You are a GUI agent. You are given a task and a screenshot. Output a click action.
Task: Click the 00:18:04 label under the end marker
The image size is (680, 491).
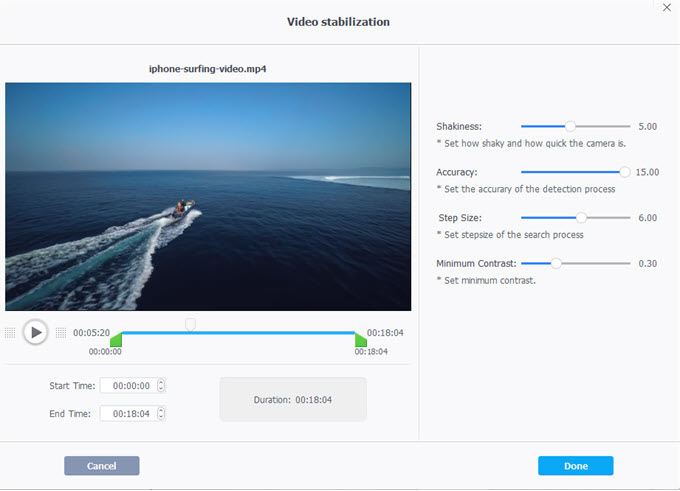(371, 351)
